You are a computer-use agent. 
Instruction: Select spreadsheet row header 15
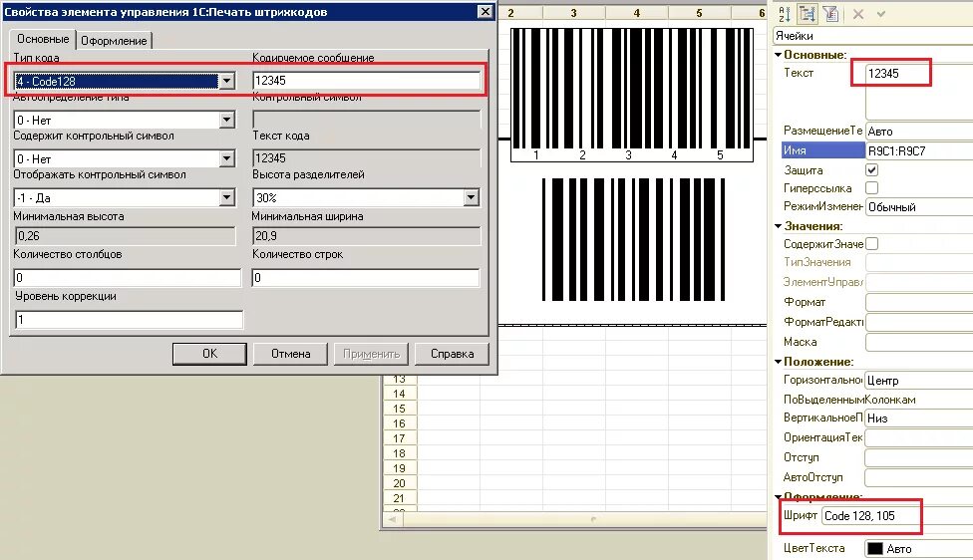399,409
